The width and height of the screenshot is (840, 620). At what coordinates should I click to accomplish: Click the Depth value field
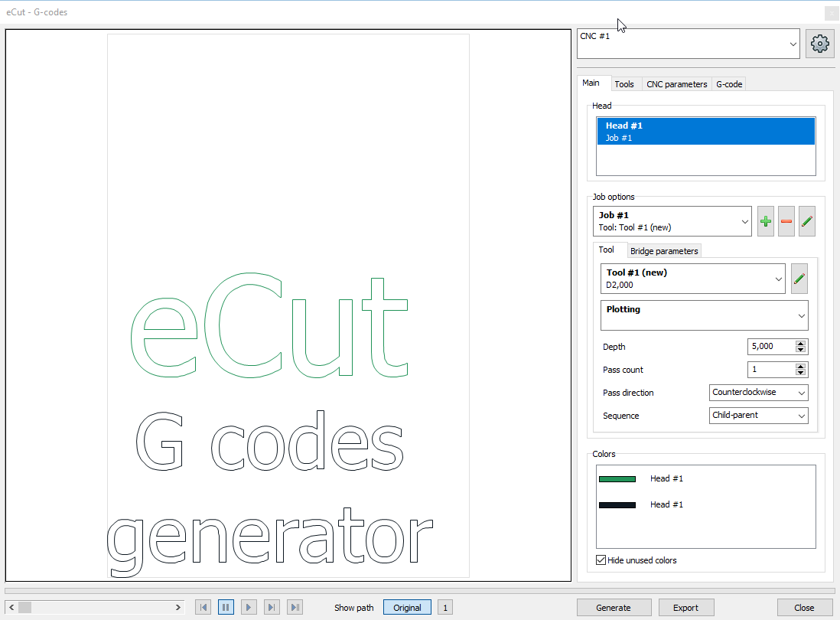click(771, 347)
